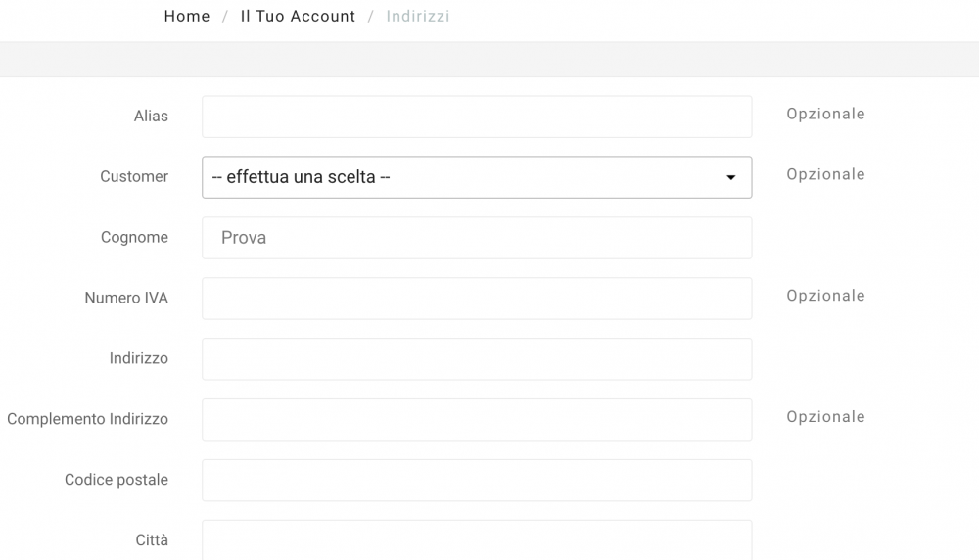The width and height of the screenshot is (979, 560).
Task: Click the Numero IVA label text
Action: coord(126,299)
